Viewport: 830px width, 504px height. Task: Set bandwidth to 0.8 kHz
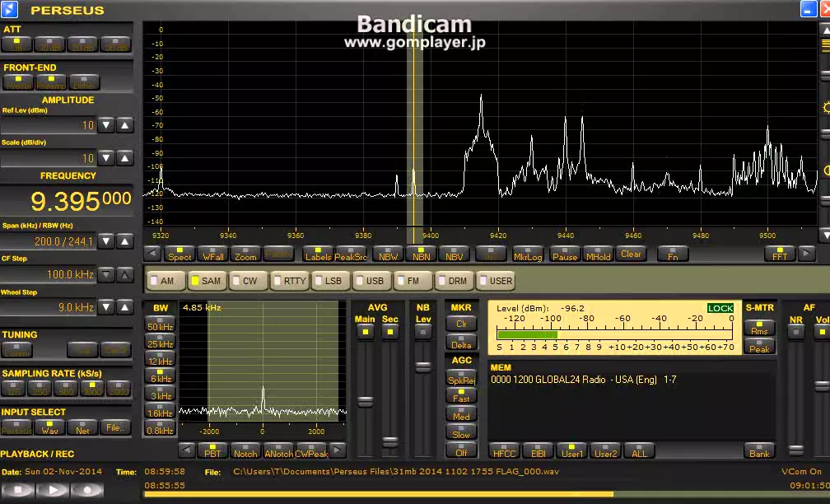[160, 429]
